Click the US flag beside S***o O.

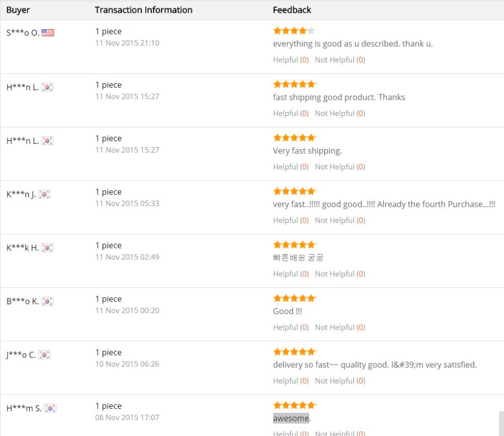[48, 33]
